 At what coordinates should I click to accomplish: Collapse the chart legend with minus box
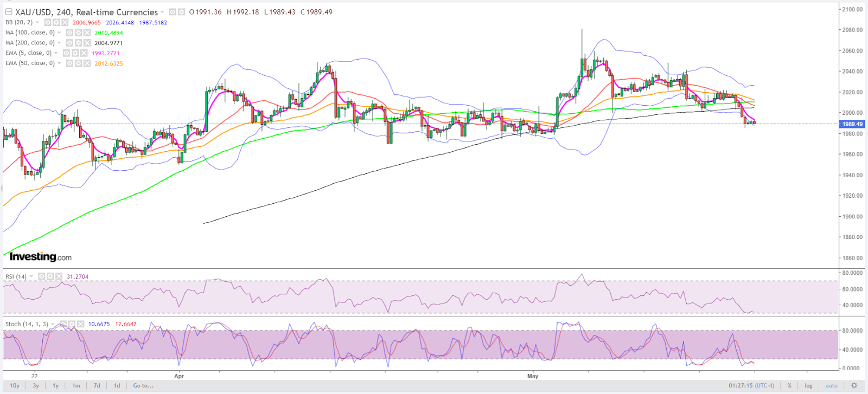point(9,12)
